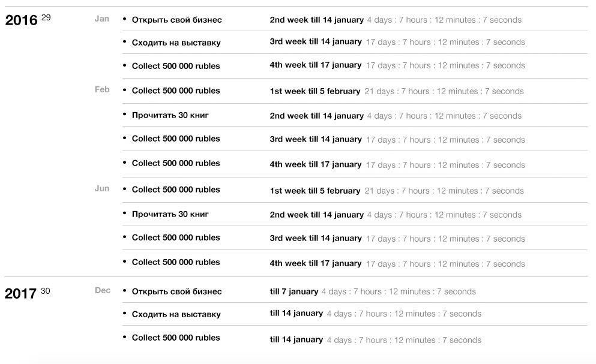Go to the Dec month label
The width and height of the screenshot is (596, 364).
tap(103, 290)
